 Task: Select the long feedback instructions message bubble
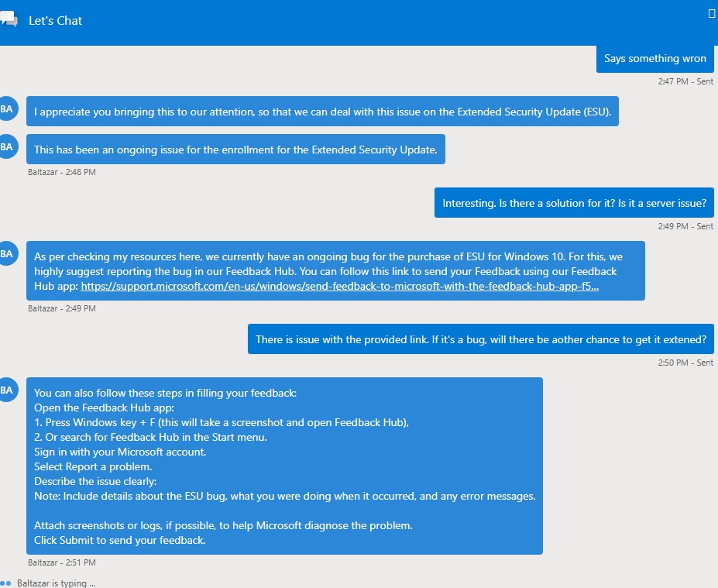287,465
